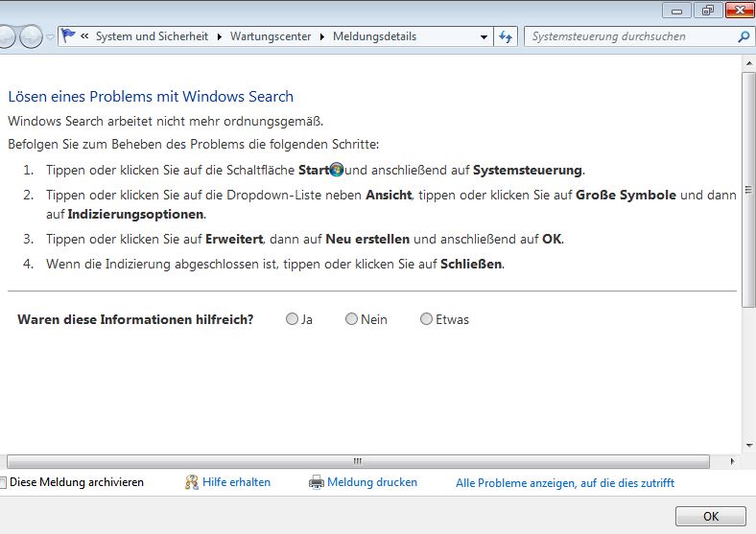
Task: Click horizontal scrollbar right arrow
Action: coord(732,461)
